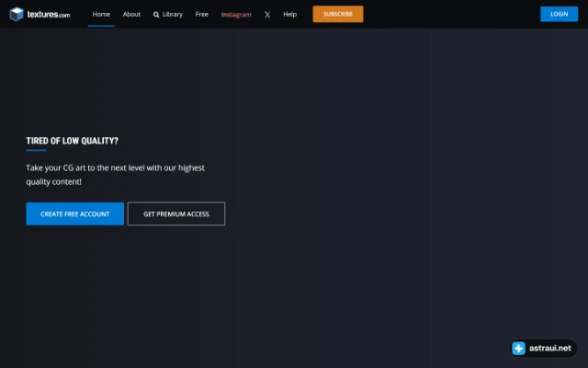Click the magnifier search icon beside Library
The image size is (588, 368).
pos(156,15)
